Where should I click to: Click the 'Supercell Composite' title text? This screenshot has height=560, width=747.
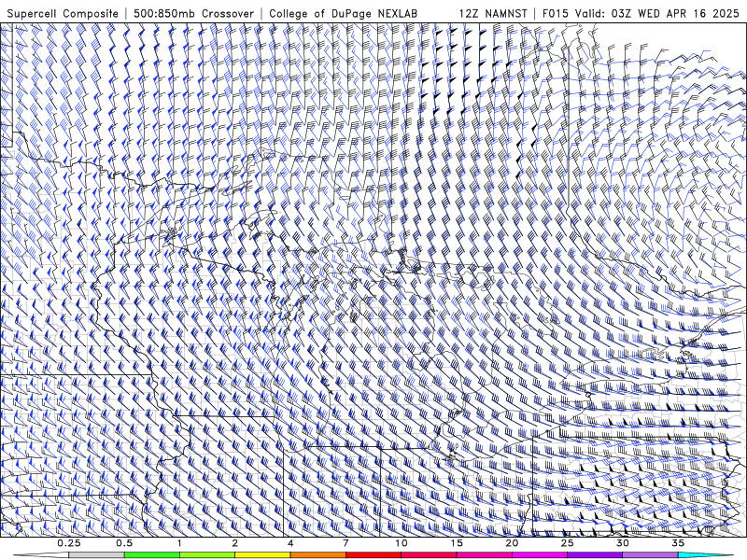click(x=63, y=13)
